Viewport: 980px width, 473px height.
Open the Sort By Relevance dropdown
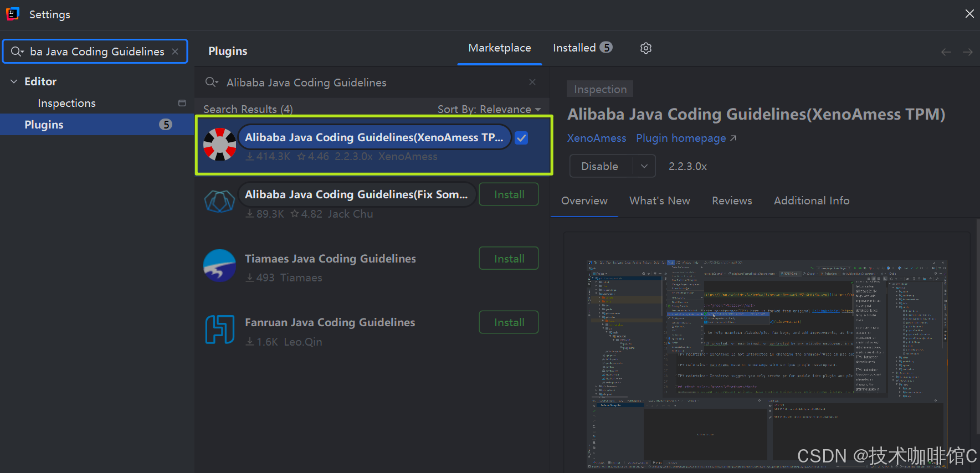coord(489,109)
